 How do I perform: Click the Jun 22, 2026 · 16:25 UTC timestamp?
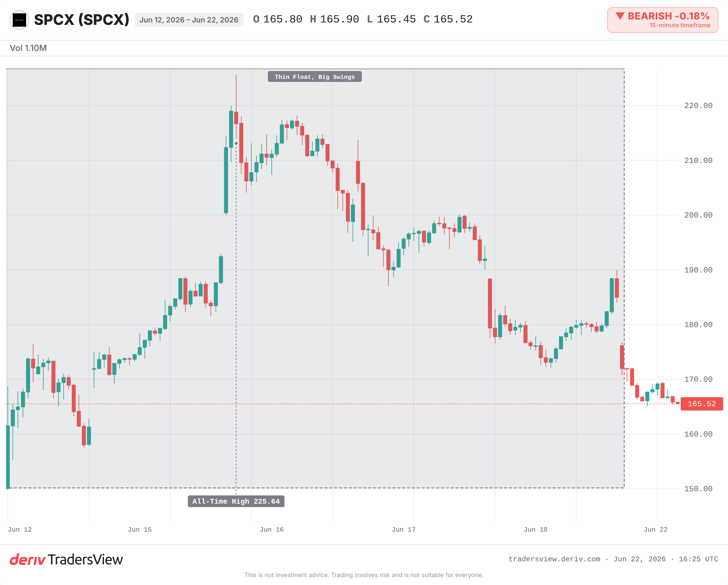click(x=666, y=559)
